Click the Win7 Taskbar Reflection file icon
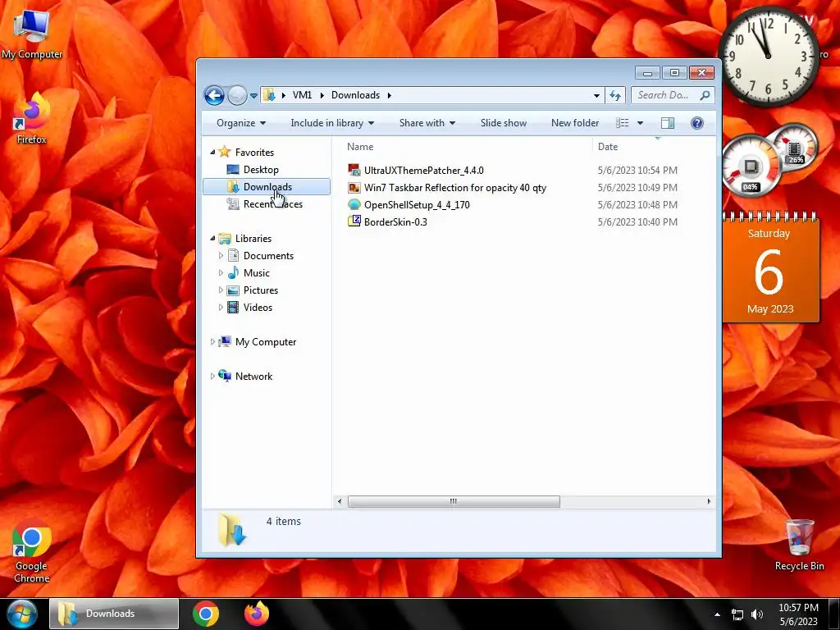The height and width of the screenshot is (630, 840). coord(354,188)
